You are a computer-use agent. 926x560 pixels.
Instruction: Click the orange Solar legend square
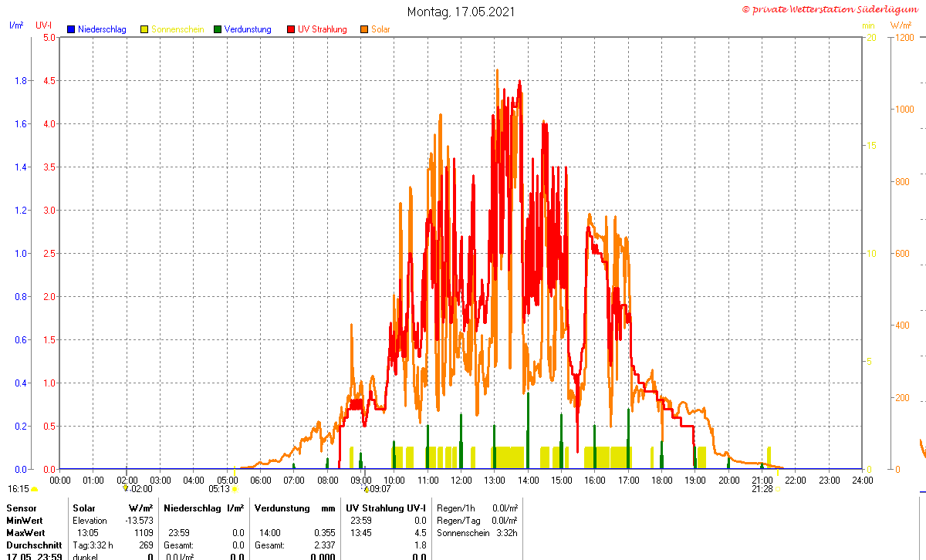click(365, 29)
